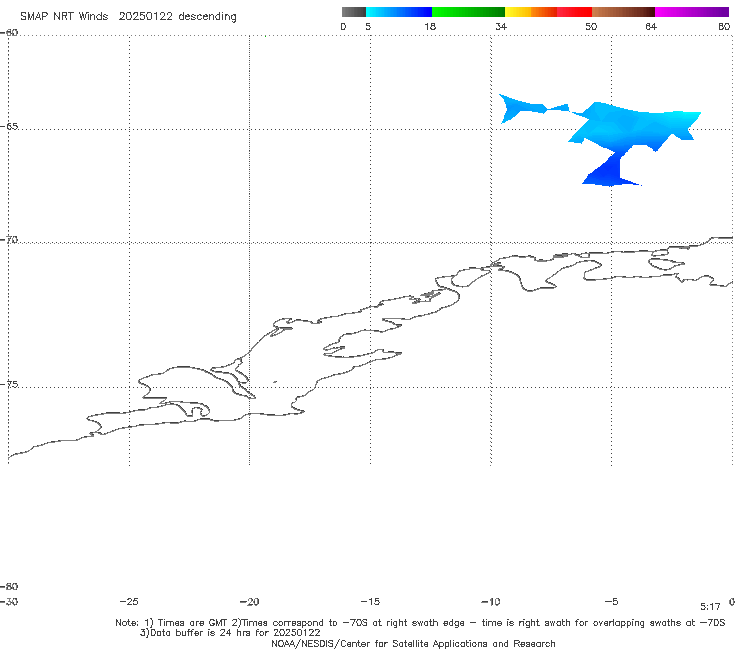Image resolution: width=740 pixels, height=650 pixels.
Task: Click the longitude label '-25'
Action: click(129, 602)
